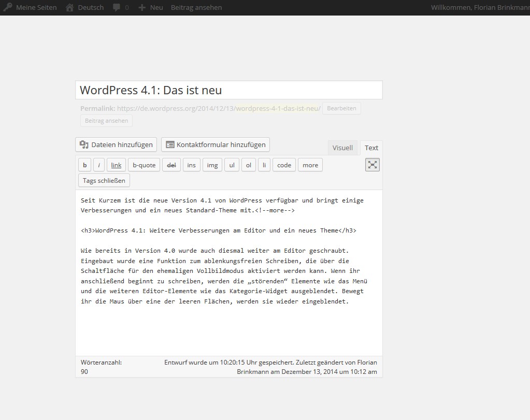This screenshot has height=420, width=530.
Task: Open the comments bubble icon
Action: click(116, 7)
